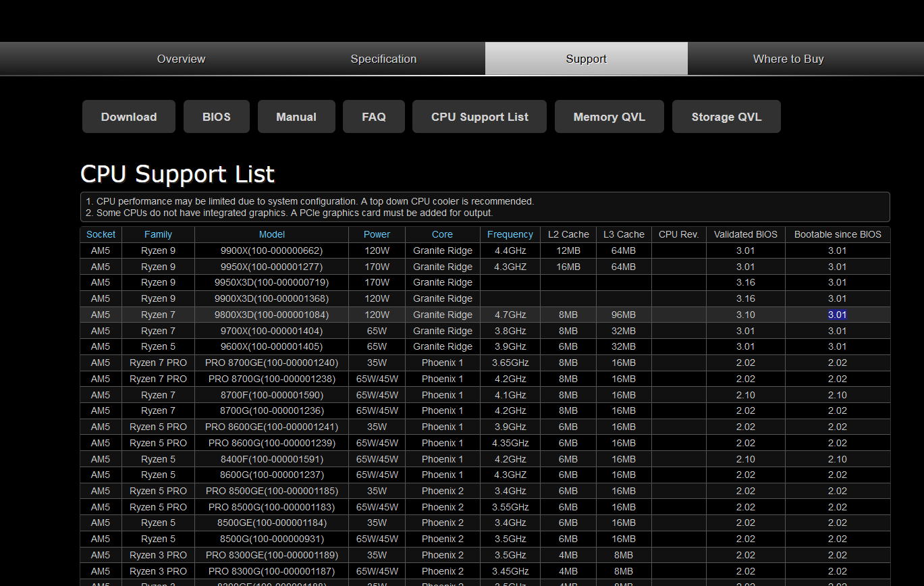
Task: Click the integrated graphics note
Action: pos(290,213)
